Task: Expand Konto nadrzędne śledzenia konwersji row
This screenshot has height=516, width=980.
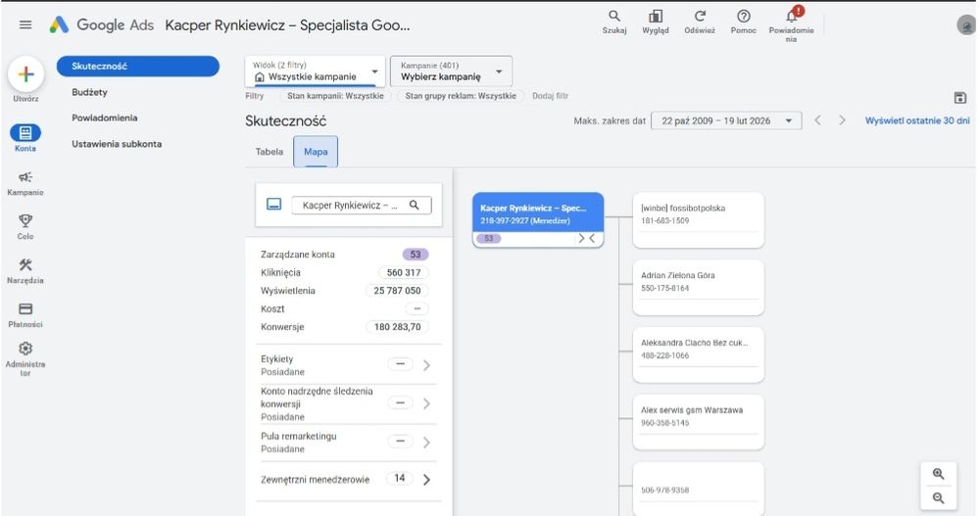Action: click(x=426, y=403)
